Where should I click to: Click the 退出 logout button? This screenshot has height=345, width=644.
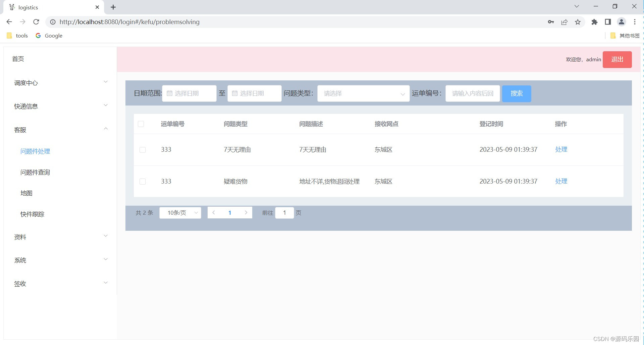[617, 60]
